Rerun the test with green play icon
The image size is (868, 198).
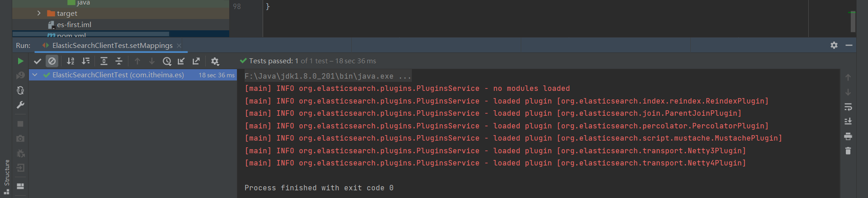(x=20, y=61)
